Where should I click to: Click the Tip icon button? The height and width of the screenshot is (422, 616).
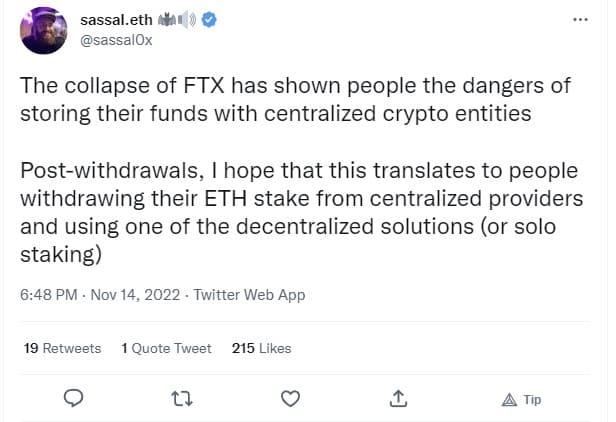point(509,399)
